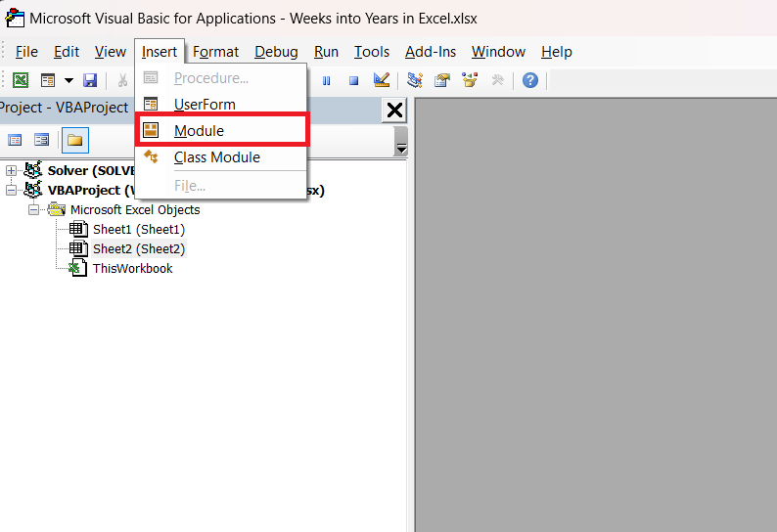The image size is (777, 532).
Task: Expand the Solver project tree node
Action: pos(11,171)
